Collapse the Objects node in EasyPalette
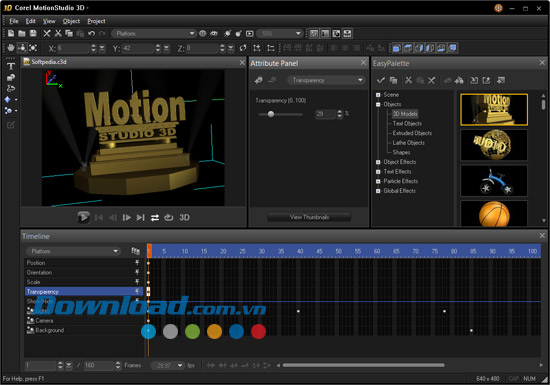Image resolution: width=550 pixels, height=385 pixels. pos(378,104)
